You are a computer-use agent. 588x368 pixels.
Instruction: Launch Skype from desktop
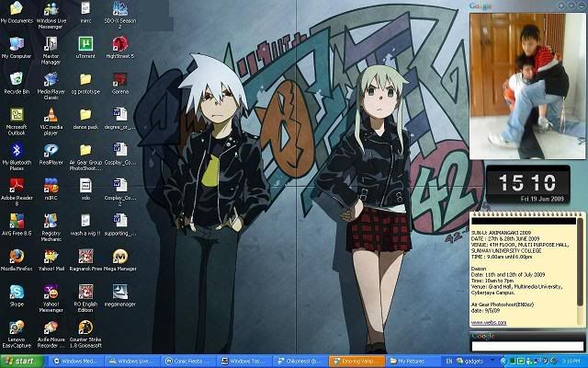(17, 295)
